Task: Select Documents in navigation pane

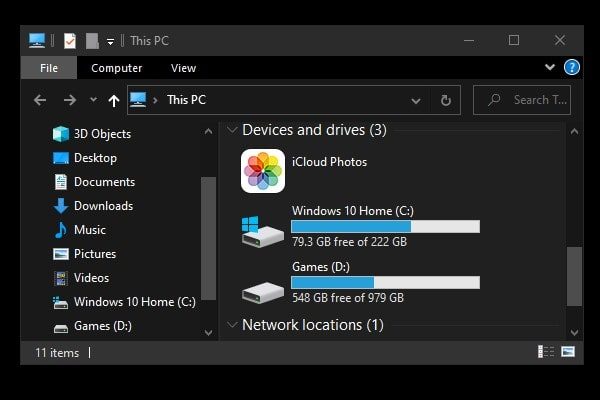Action: click(x=94, y=182)
